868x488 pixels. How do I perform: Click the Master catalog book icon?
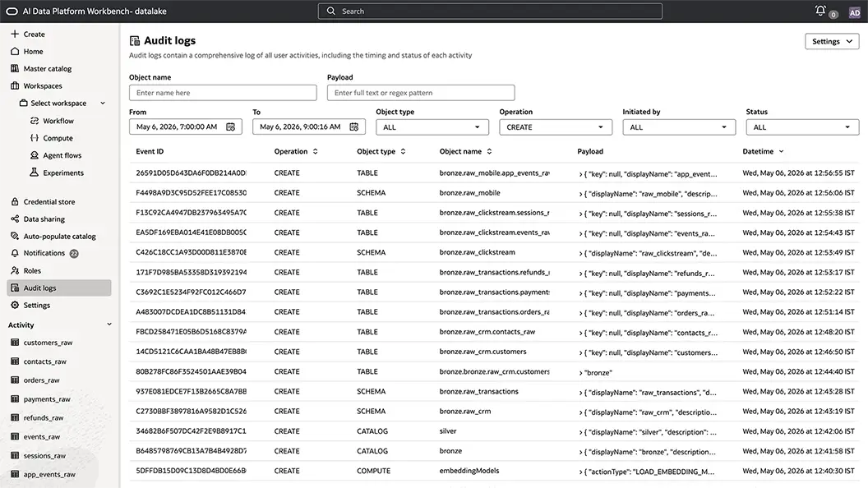click(15, 69)
